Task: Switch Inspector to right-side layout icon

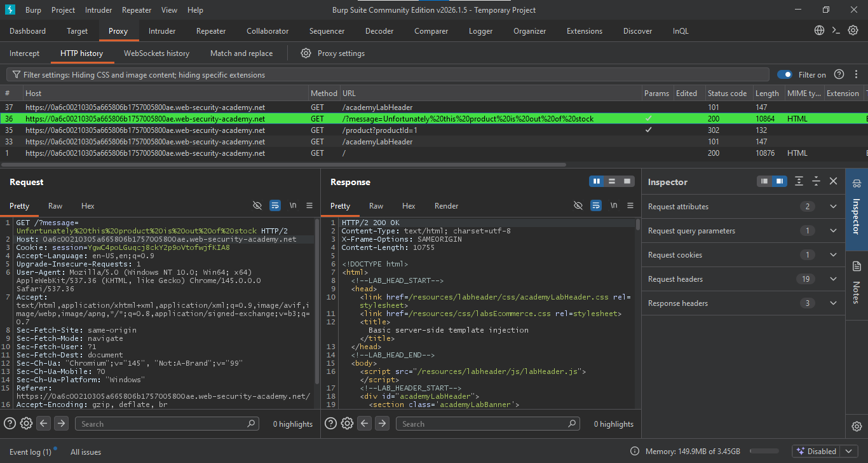Action: click(x=780, y=181)
